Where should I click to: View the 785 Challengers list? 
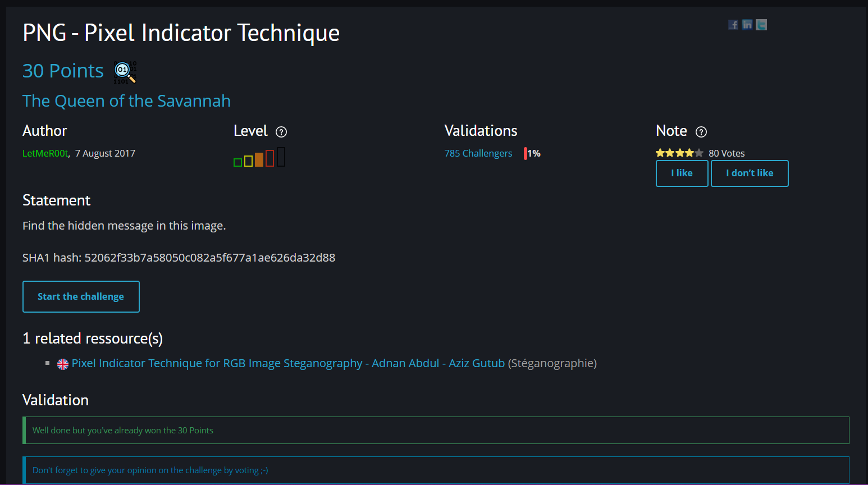[x=478, y=153]
